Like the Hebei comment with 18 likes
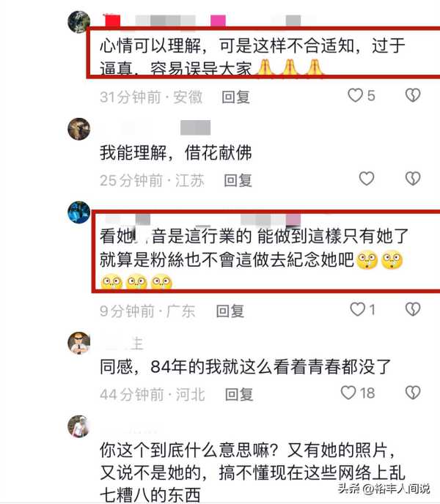Screen dimensions: 440x504 point(348,393)
